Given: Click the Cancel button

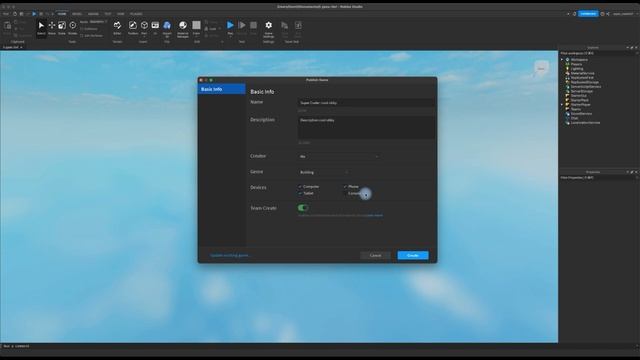Looking at the screenshot, I should tap(375, 256).
